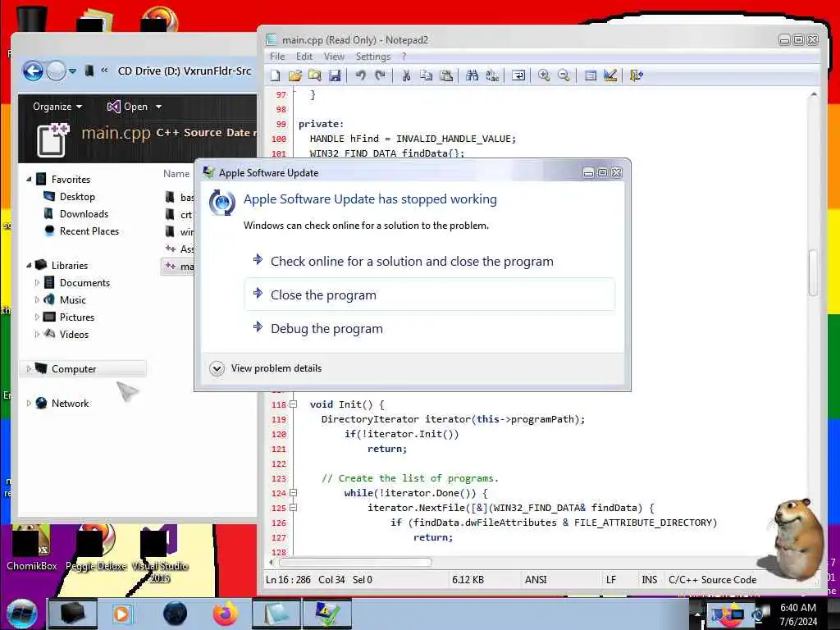Viewport: 840px width, 630px height.
Task: Choose Close the program option
Action: pos(430,294)
